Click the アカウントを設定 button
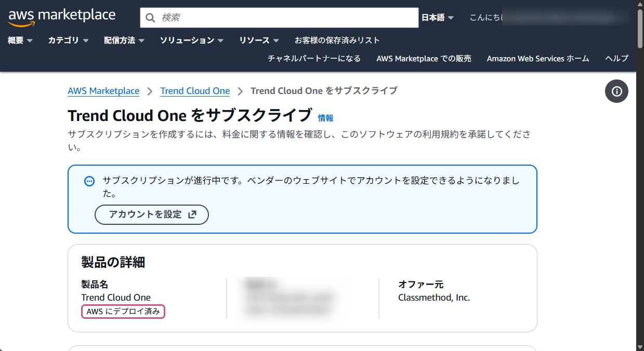644x351 pixels. click(151, 214)
